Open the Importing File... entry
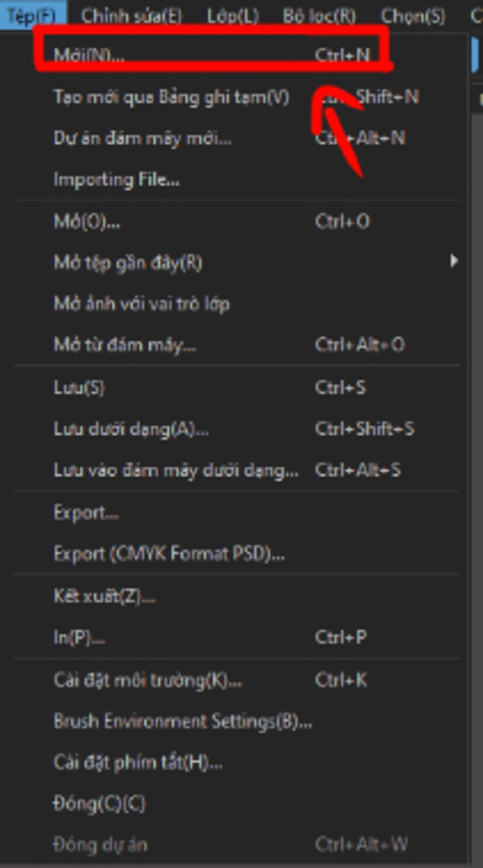483x868 pixels. [117, 179]
